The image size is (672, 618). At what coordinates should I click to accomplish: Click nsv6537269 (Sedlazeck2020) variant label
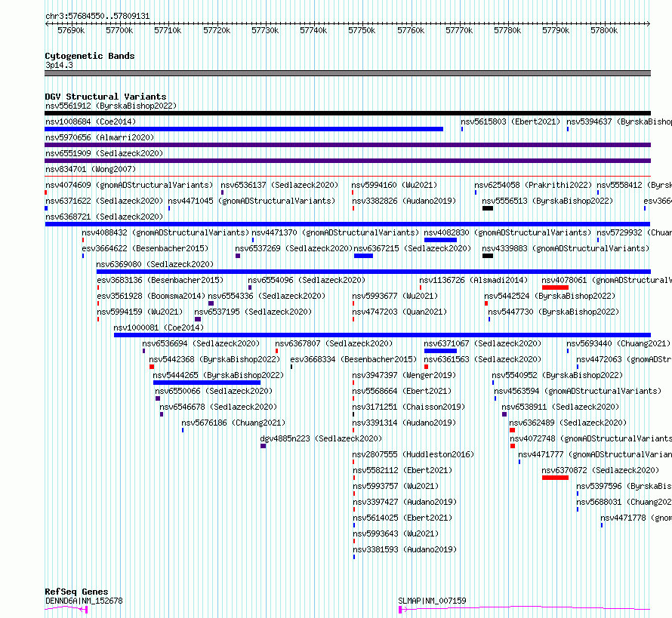294,248
